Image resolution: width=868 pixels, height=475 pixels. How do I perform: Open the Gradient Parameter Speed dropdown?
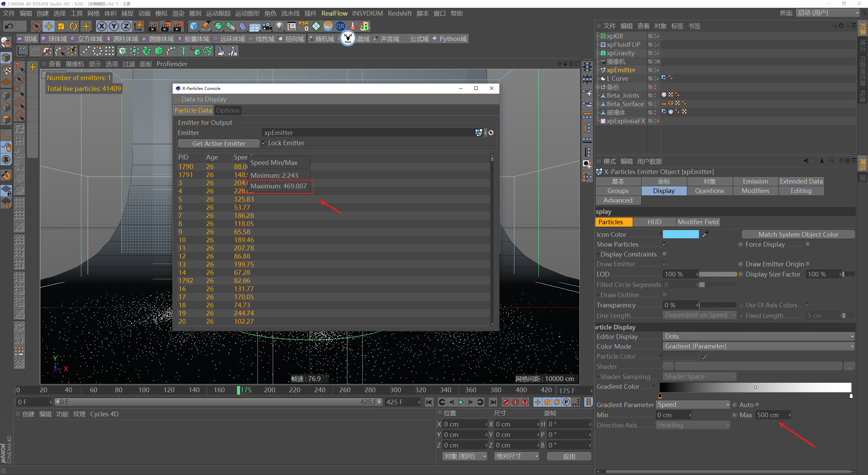(x=693, y=404)
